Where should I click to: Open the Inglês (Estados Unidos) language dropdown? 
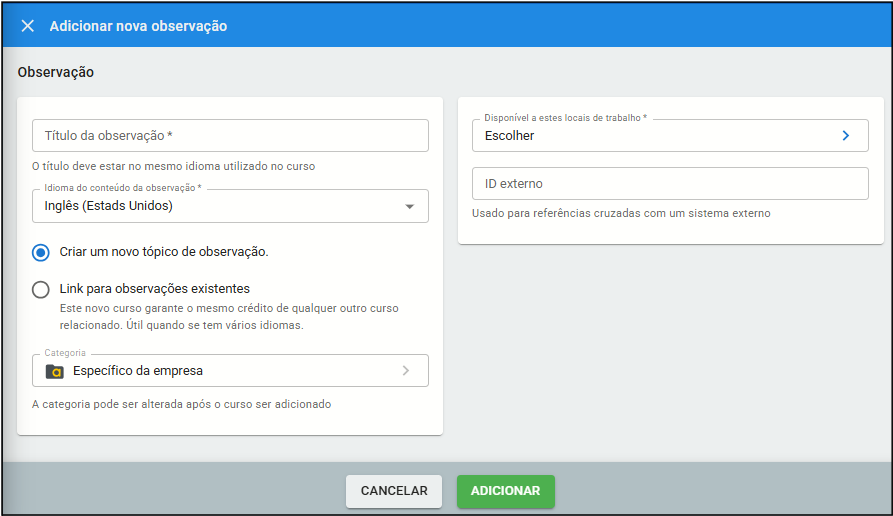tap(220, 206)
